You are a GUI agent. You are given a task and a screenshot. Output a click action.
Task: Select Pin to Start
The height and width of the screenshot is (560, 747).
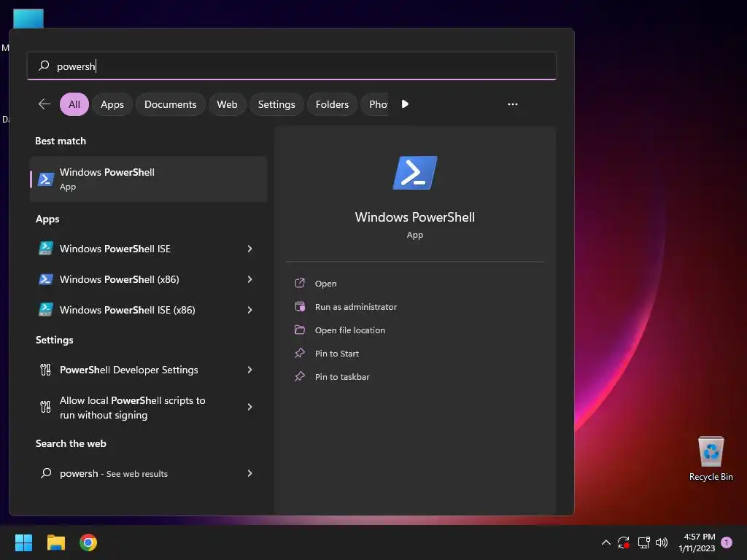[337, 354]
